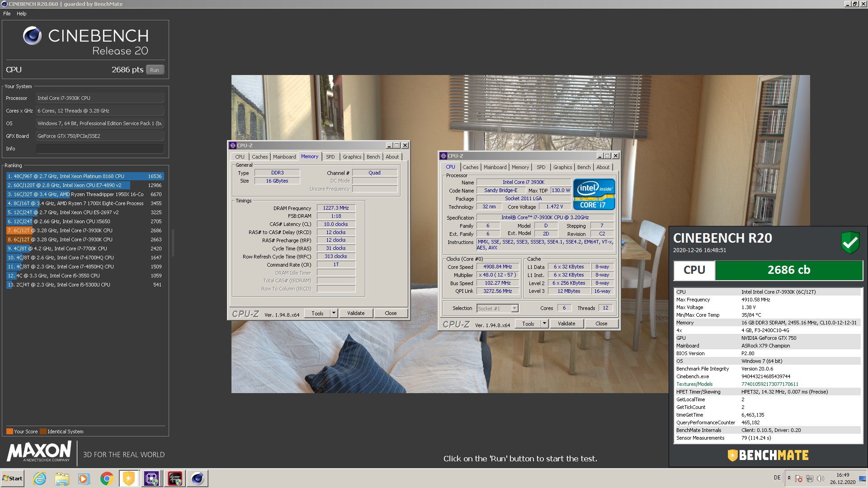Click the MAXON logo
868x488 pixels.
coord(39,451)
